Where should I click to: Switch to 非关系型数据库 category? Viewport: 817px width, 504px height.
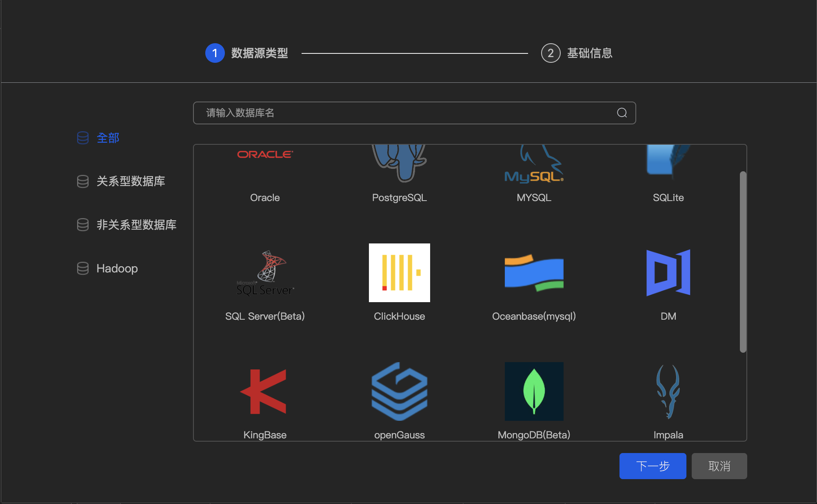[x=136, y=225]
